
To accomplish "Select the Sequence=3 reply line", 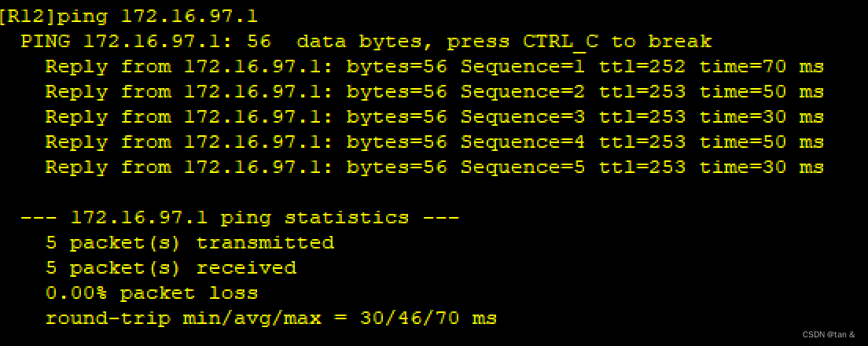I will pos(435,117).
